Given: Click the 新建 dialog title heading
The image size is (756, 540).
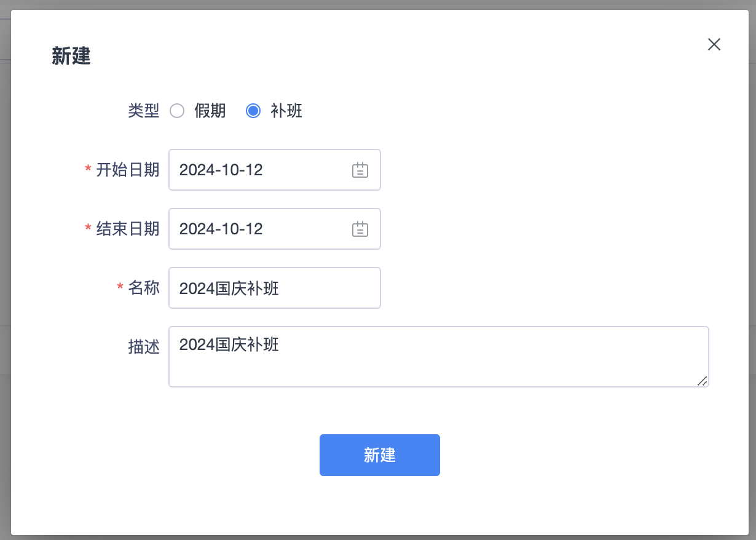Looking at the screenshot, I should click(71, 57).
